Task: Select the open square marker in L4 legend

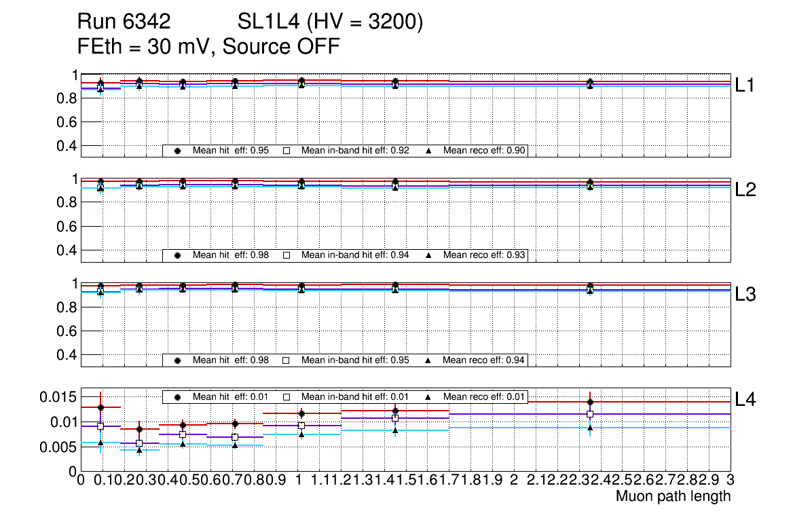Action: 287,397
